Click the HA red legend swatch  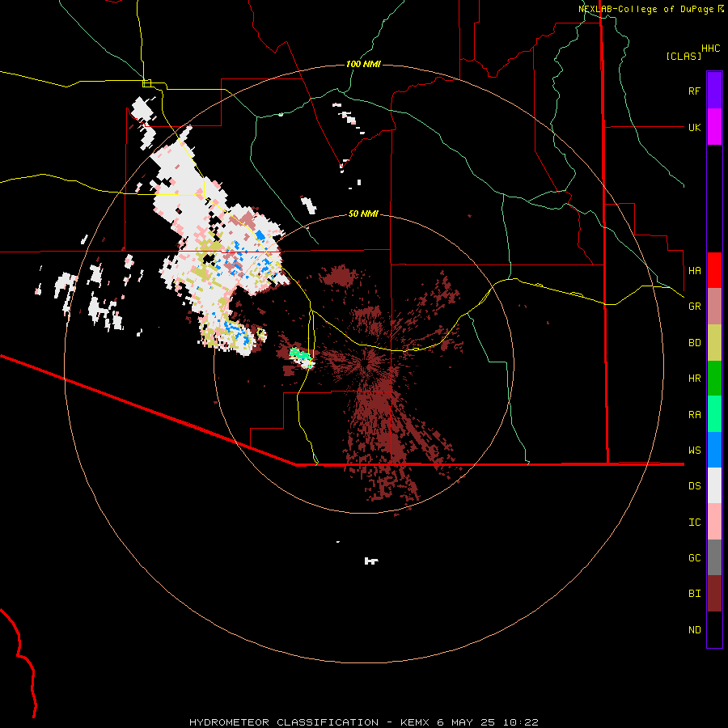coord(714,270)
